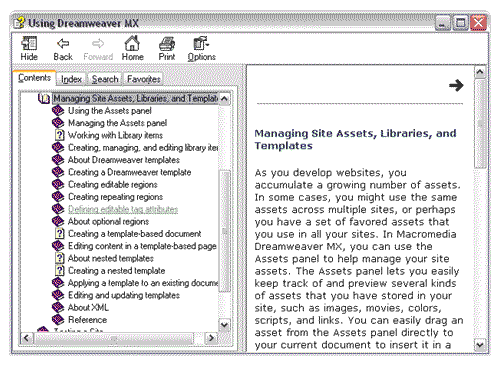Open Managing the Assets panel topic
This screenshot has height=371, width=500.
click(117, 123)
